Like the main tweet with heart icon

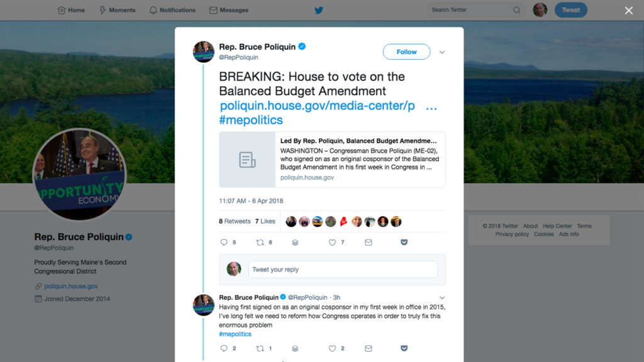click(332, 243)
